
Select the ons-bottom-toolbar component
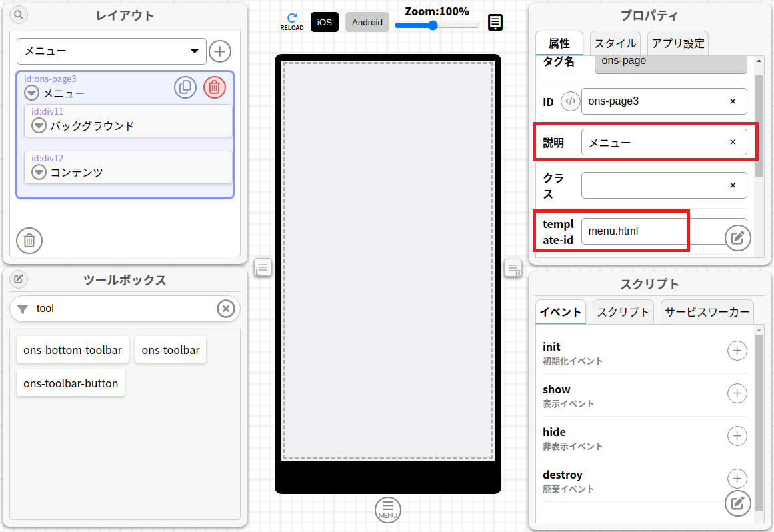click(x=73, y=350)
